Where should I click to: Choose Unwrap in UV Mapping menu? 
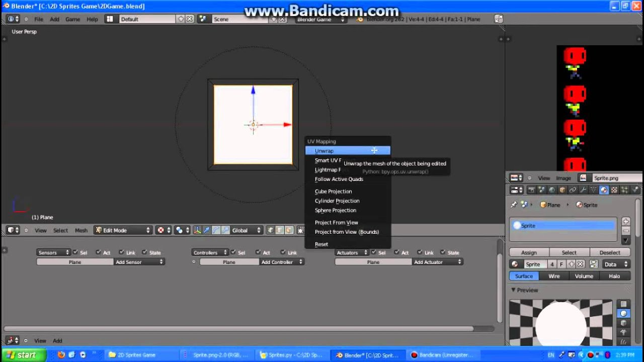[x=348, y=151]
